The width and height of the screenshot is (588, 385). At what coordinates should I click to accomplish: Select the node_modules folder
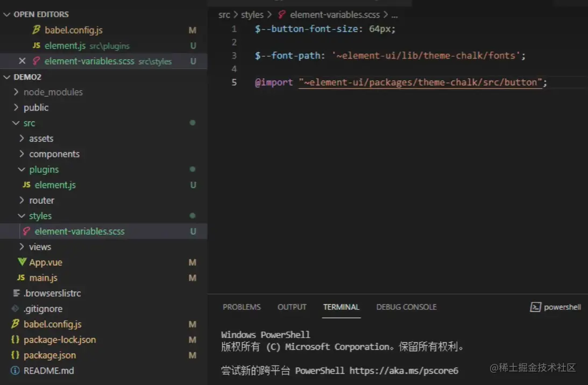pos(53,92)
